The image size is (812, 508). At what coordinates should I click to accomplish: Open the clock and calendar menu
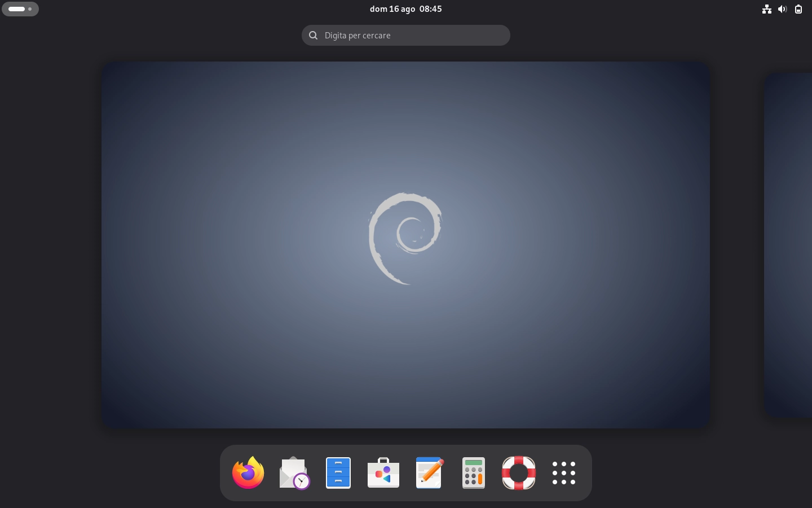point(406,9)
